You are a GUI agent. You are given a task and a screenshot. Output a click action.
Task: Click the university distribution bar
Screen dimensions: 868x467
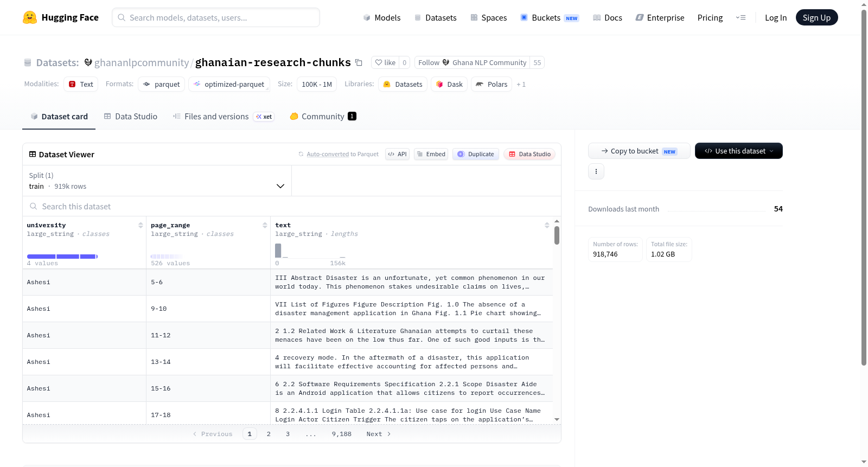click(62, 257)
